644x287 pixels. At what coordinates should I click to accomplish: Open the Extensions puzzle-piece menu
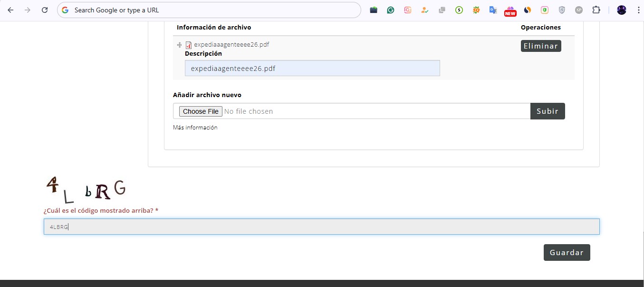coord(596,10)
